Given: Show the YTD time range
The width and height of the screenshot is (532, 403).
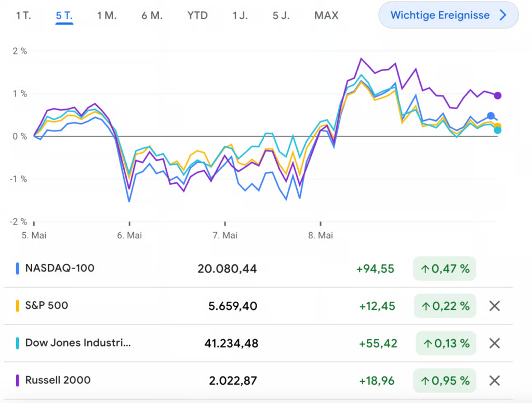Looking at the screenshot, I should click(197, 16).
